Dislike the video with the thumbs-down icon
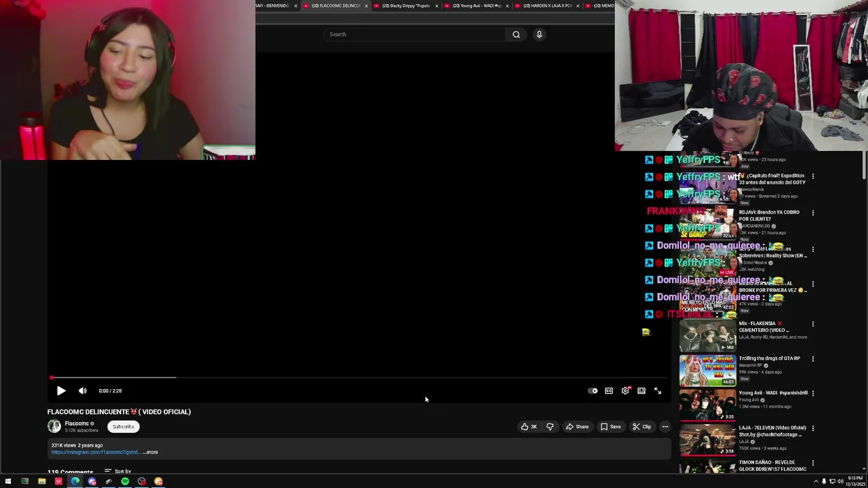Image resolution: width=868 pixels, height=488 pixels. point(550,426)
